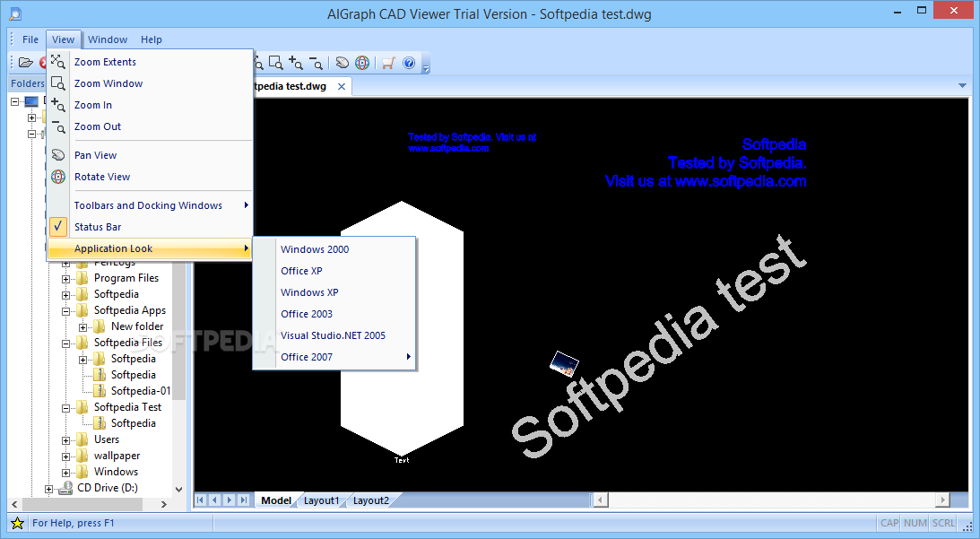Go to previous layout tab arrow
This screenshot has height=539, width=980.
(x=215, y=500)
